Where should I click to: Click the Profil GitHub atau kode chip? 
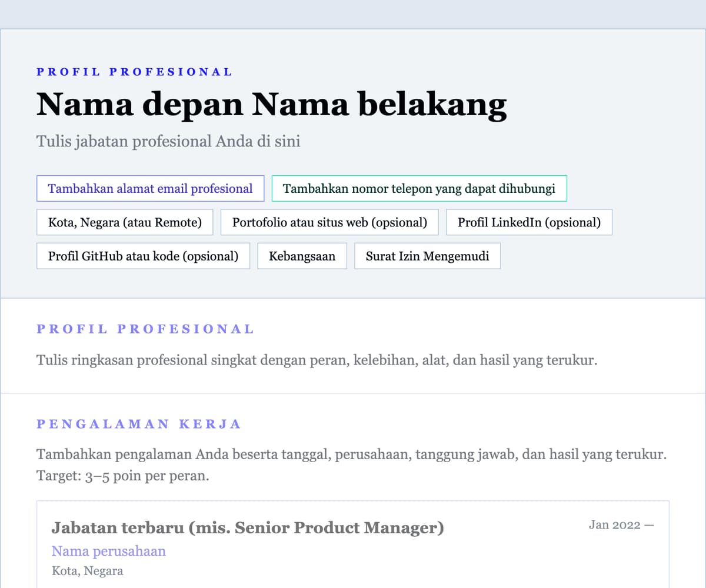(x=143, y=256)
